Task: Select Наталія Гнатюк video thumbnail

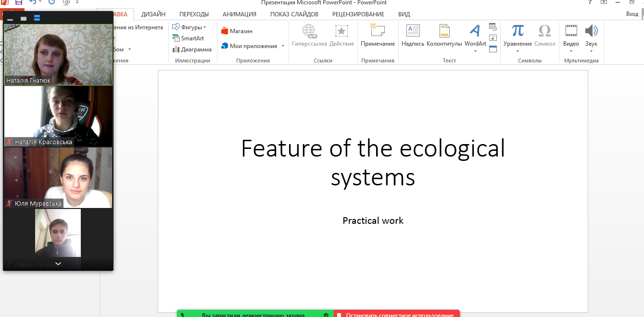Action: [58, 55]
